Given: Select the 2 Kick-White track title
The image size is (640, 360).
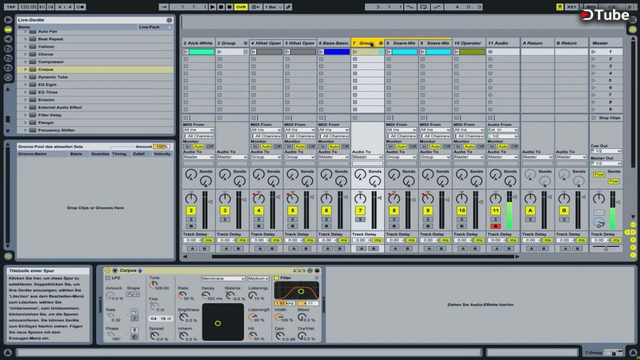Looking at the screenshot, I should point(198,43).
